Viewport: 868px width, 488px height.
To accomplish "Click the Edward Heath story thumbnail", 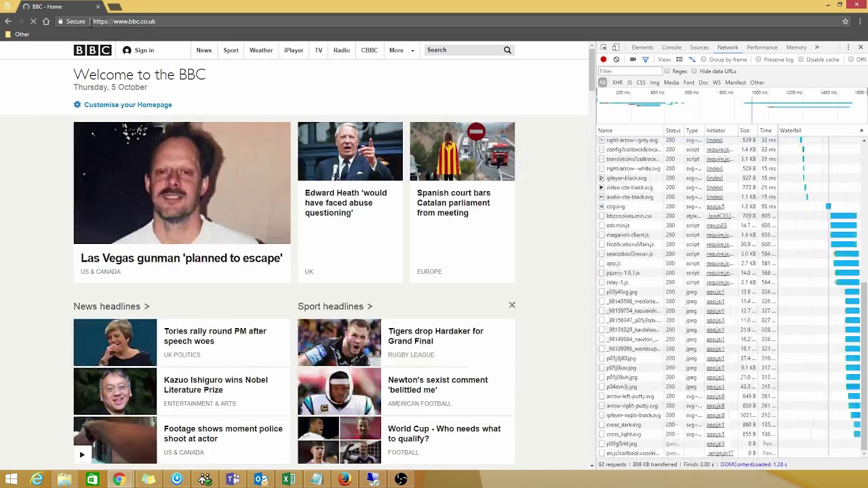I will coord(350,152).
